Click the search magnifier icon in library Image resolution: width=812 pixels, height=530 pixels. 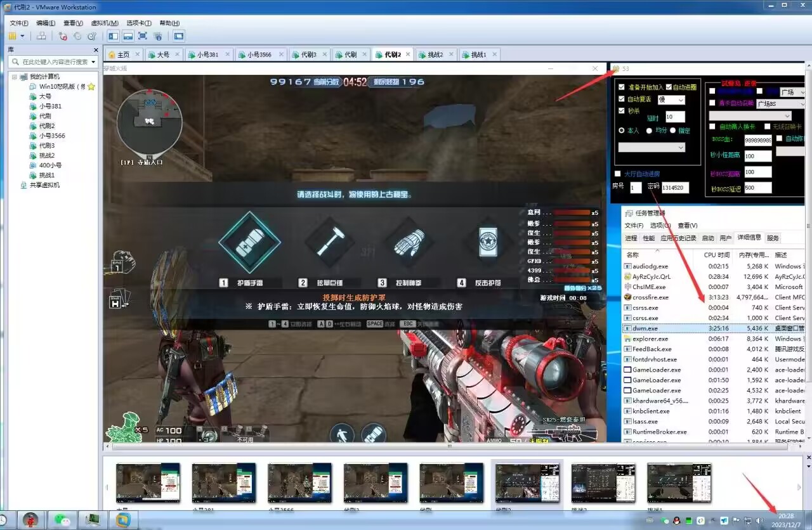16,62
